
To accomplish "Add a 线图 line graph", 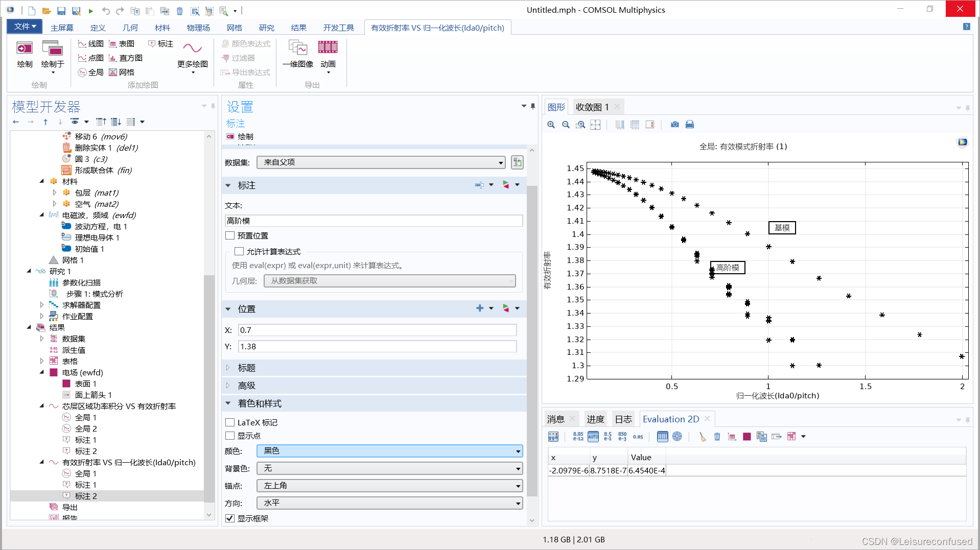I will click(90, 44).
